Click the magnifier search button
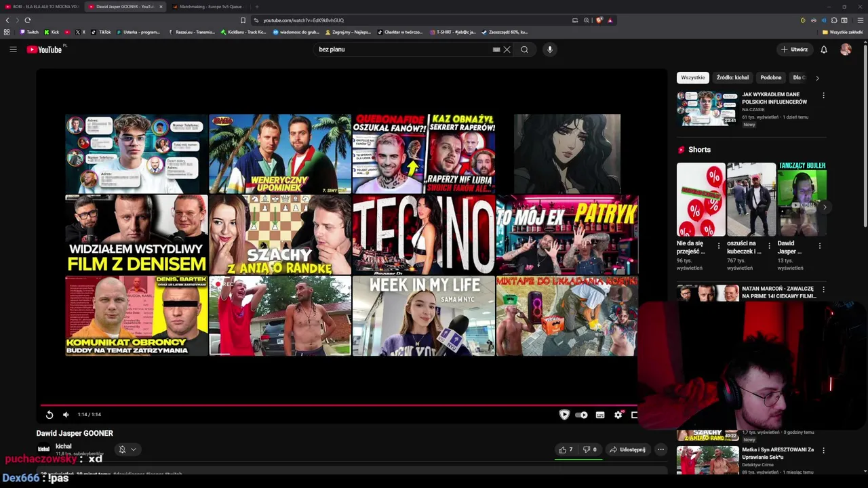Screen dimensions: 868x488 [x=524, y=49]
